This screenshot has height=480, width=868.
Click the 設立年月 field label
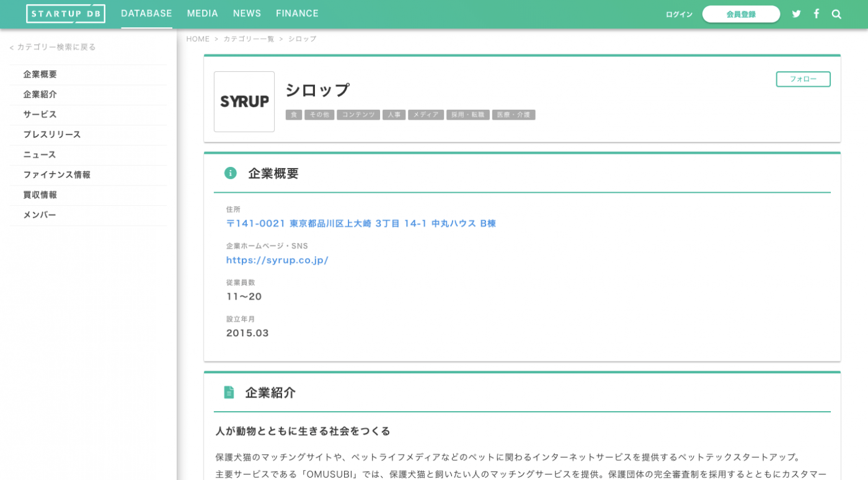241,319
